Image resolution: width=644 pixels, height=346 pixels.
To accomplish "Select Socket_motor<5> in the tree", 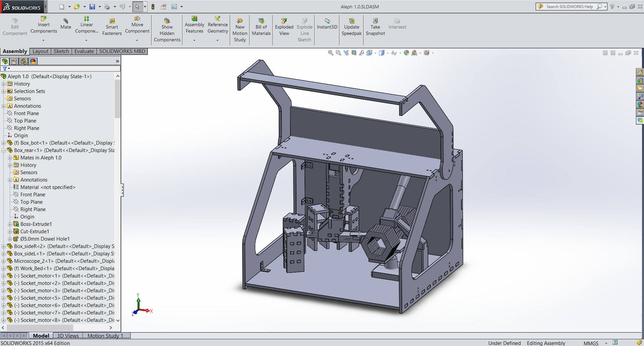I will 61,298.
